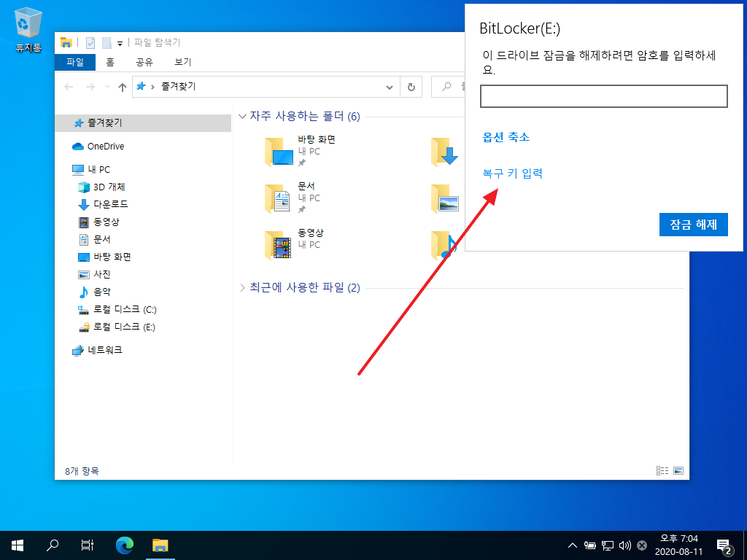Click the Forward navigation arrow
The image size is (747, 560).
point(90,87)
